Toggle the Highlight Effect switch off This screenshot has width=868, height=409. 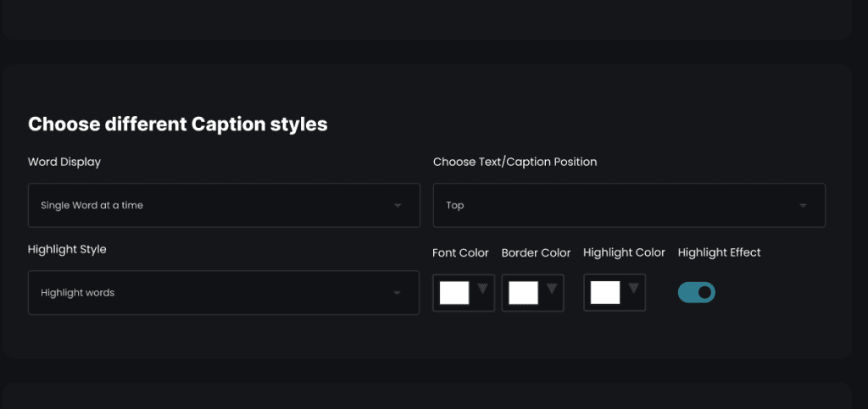tap(697, 292)
